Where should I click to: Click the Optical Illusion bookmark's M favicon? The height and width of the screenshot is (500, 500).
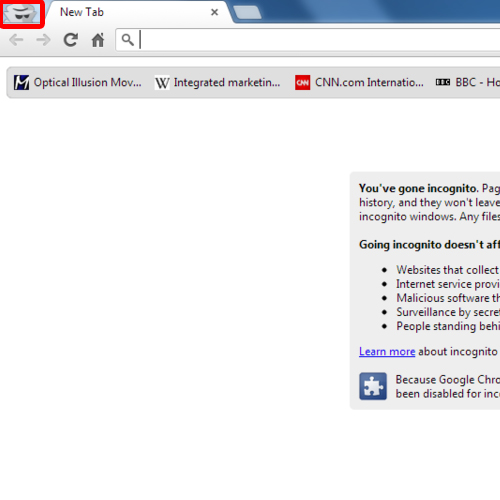click(21, 82)
